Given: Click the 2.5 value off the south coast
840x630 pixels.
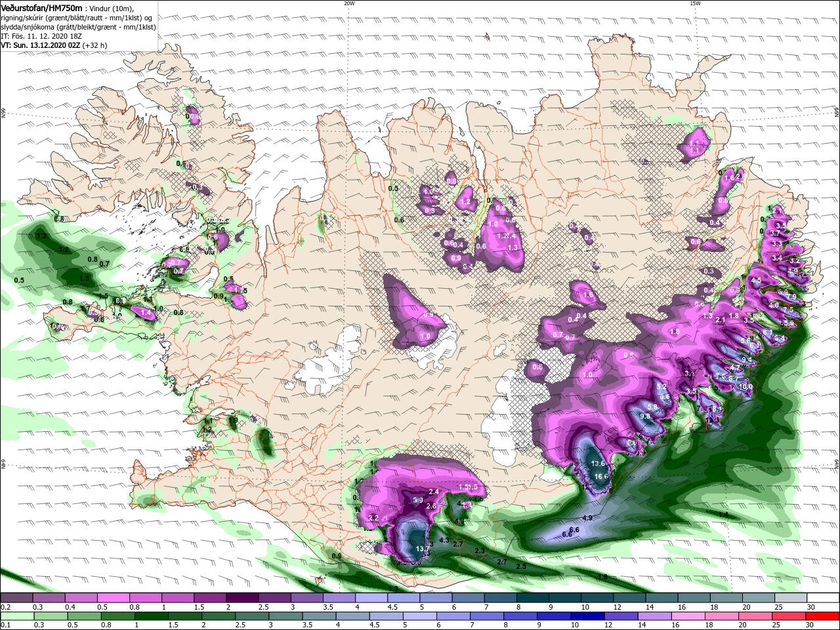Looking at the screenshot, I should [522, 566].
